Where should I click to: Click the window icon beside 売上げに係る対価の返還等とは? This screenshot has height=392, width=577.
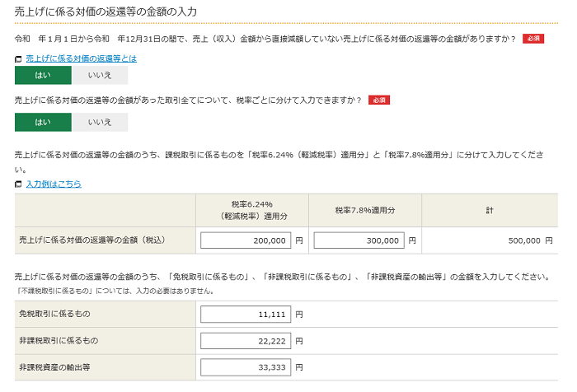[18, 59]
